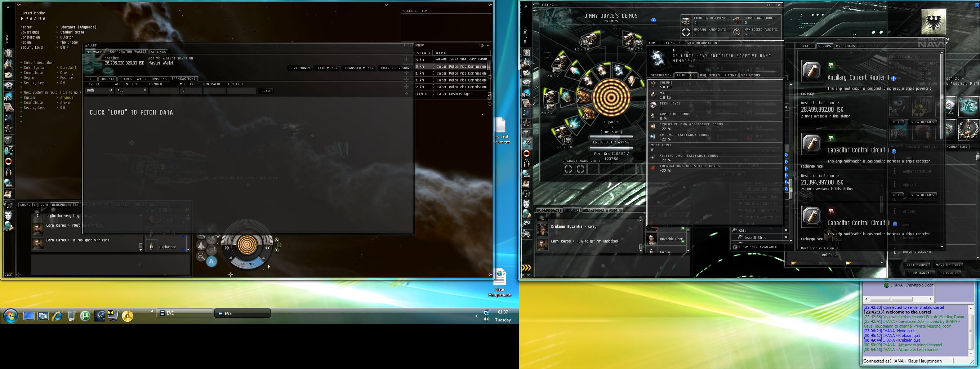Click the Transfer Money button

pos(359,68)
